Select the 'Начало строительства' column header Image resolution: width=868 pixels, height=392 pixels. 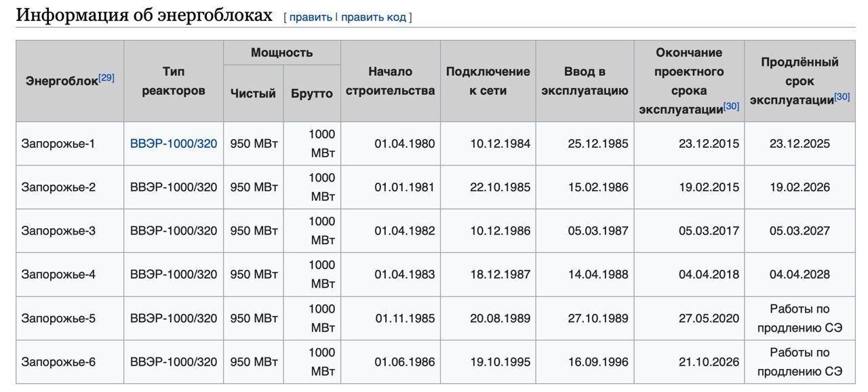390,81
